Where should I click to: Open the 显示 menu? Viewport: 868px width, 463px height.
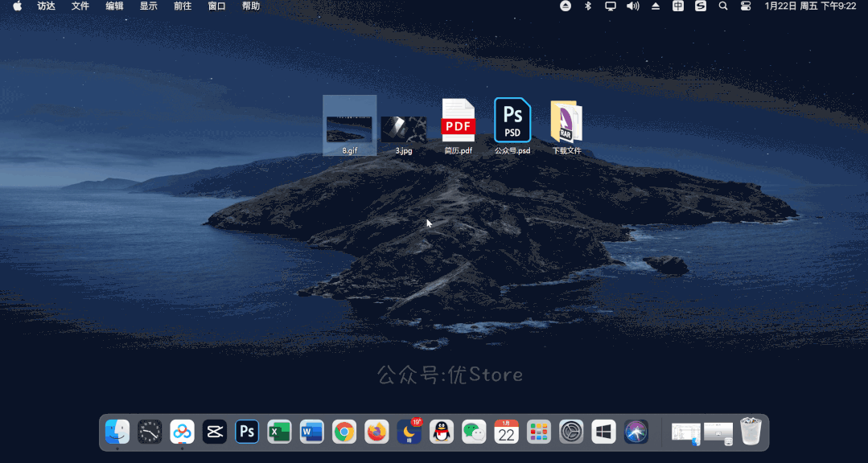(x=148, y=6)
